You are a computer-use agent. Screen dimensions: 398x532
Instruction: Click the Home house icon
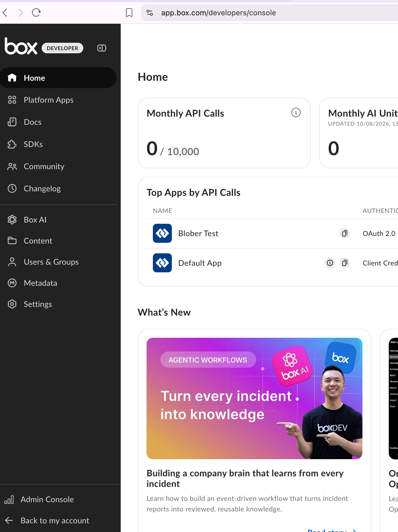pyautogui.click(x=12, y=78)
